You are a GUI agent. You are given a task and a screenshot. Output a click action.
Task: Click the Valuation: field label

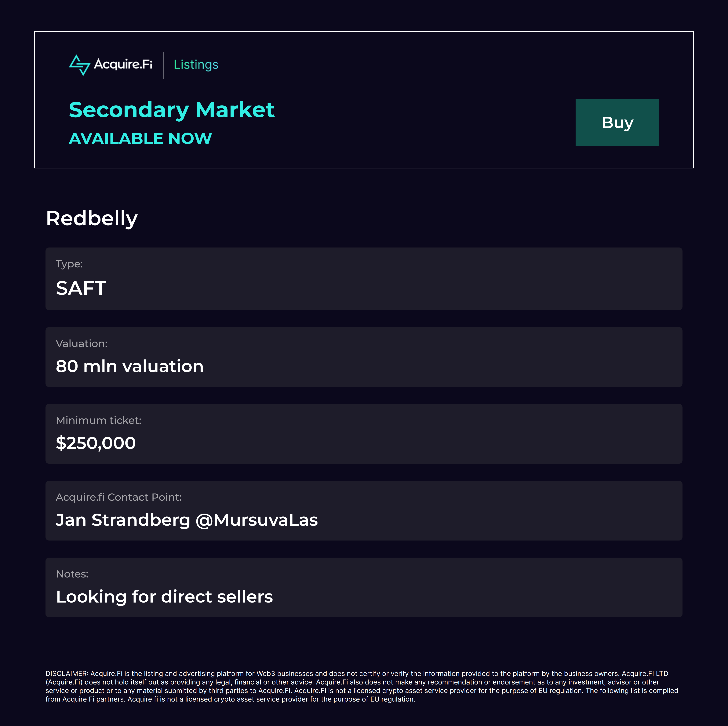[81, 343]
